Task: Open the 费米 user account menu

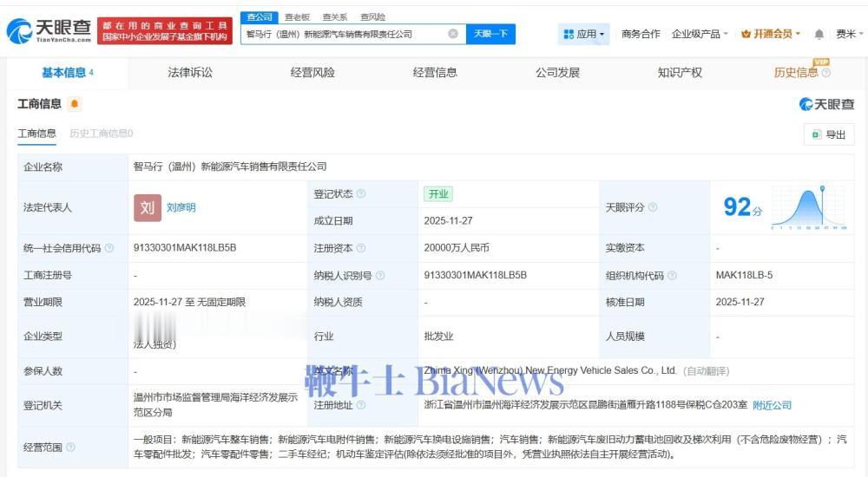Action: 849,35
